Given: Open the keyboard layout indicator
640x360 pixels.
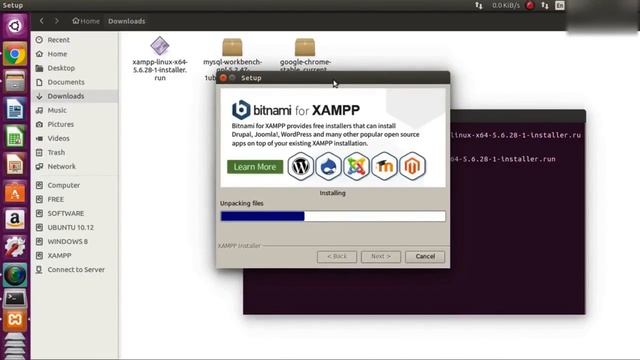Looking at the screenshot, I should (560, 5).
